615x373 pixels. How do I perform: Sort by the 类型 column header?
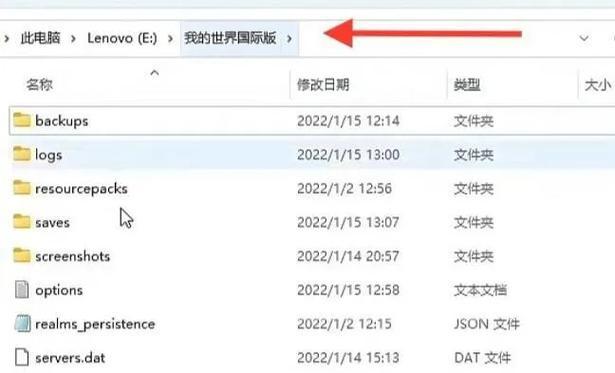tap(467, 84)
